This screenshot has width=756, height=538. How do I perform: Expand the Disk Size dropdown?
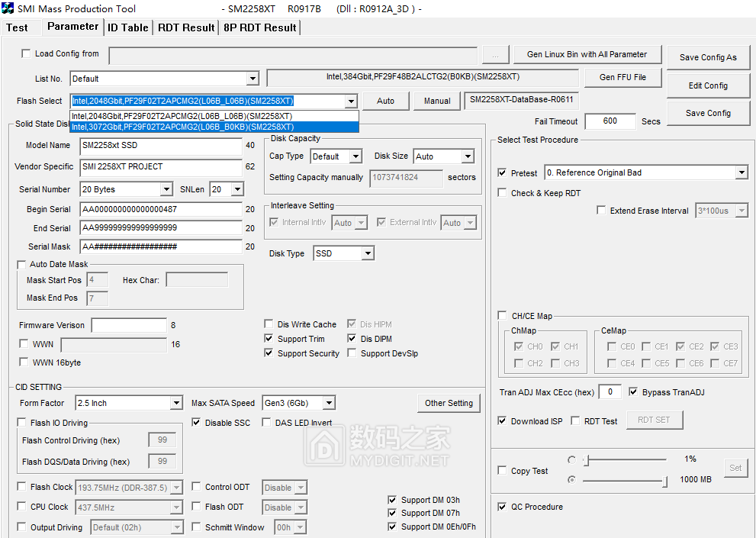click(x=468, y=156)
